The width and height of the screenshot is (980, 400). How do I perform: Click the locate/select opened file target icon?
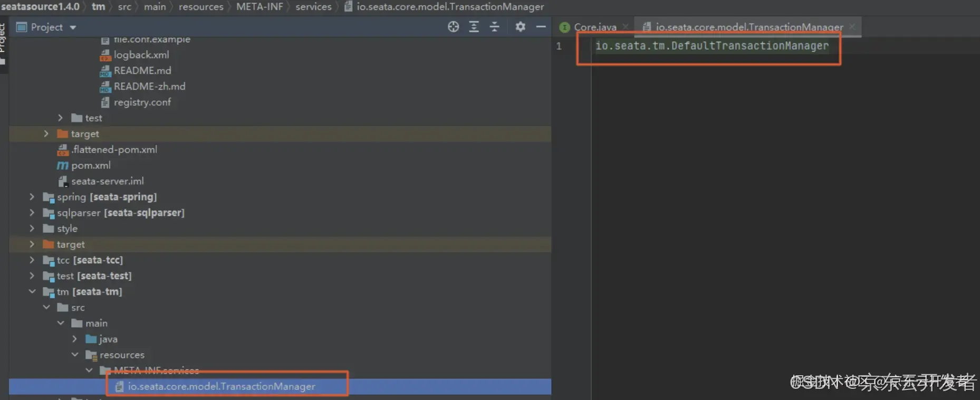click(453, 27)
